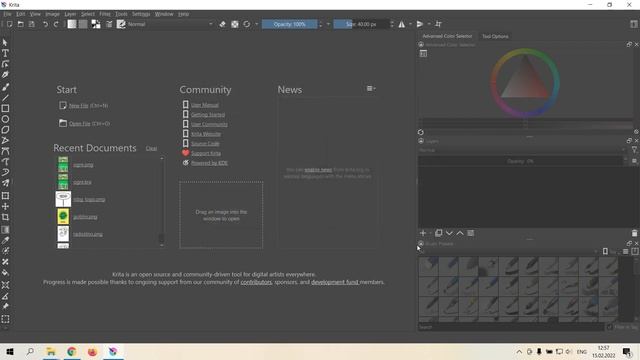Image resolution: width=640 pixels, height=360 pixels.
Task: Adjust the brush Size slider
Action: click(x=361, y=24)
